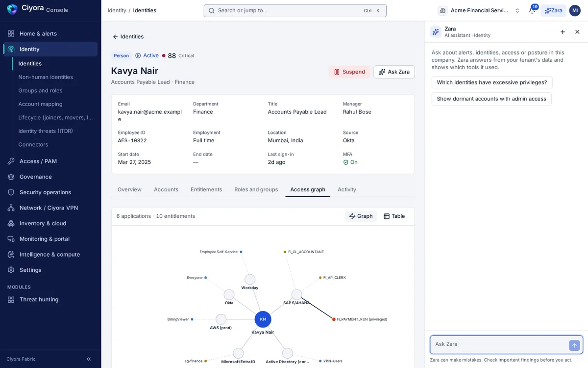Click Ask Zara button

click(394, 72)
